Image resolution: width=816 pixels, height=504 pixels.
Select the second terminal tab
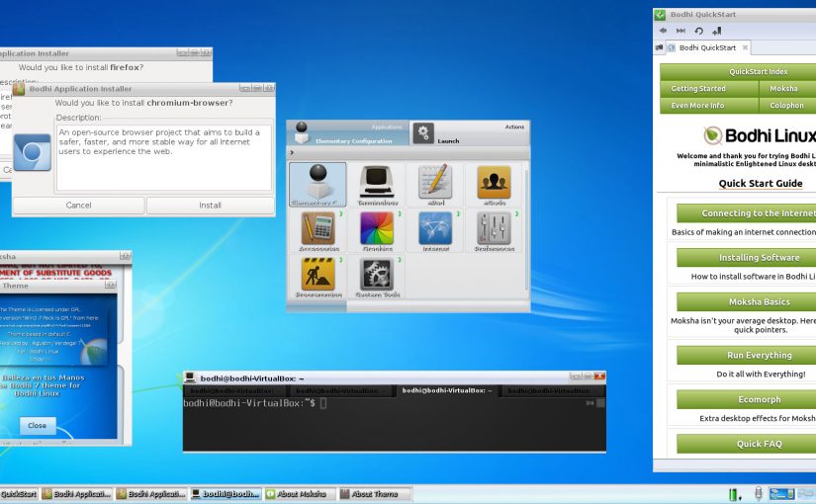pyautogui.click(x=340, y=390)
